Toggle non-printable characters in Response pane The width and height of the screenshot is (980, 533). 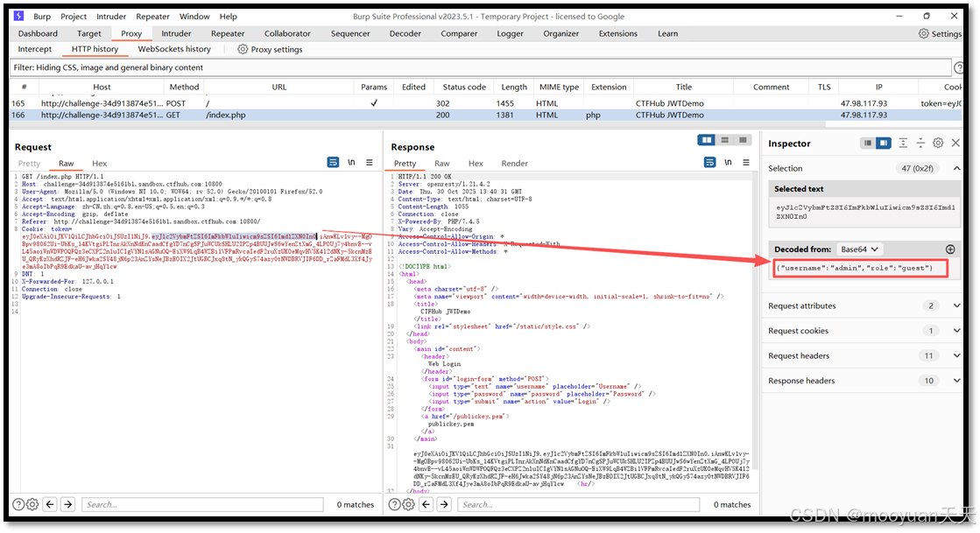[x=728, y=163]
